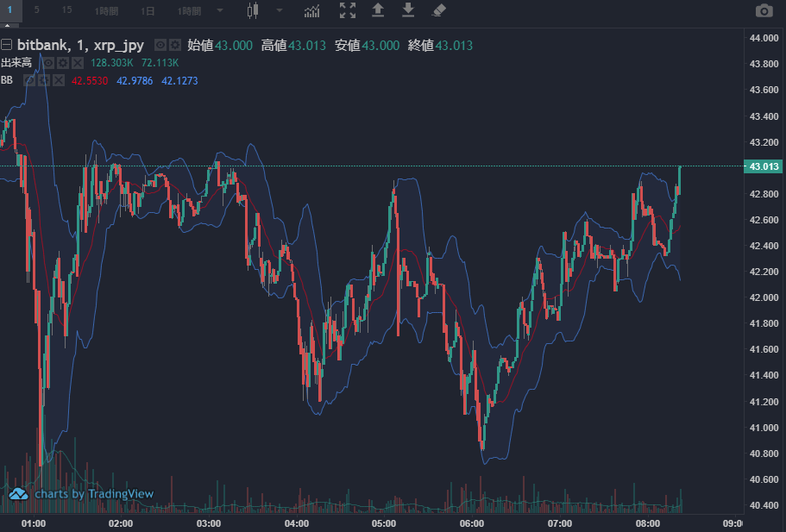Hide the 出来高 volume indicator via eye icon
Screen dimensions: 786x532
click(48, 63)
